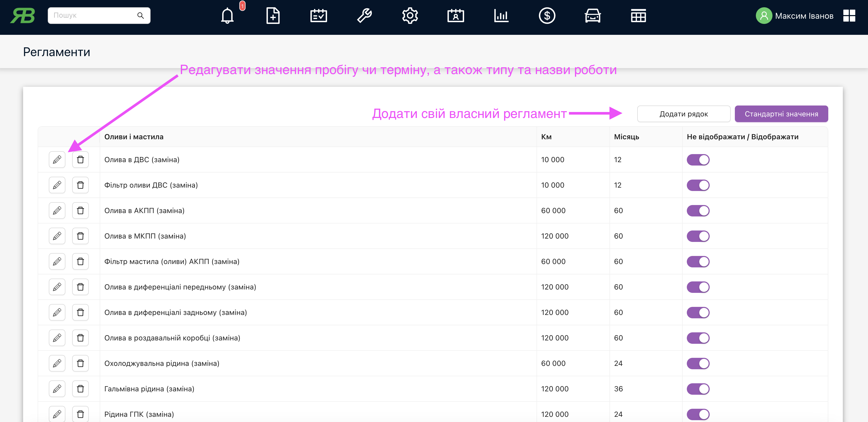Delete the 'Олива в ДВС (заміна)' row
This screenshot has height=422, width=868.
coord(80,160)
